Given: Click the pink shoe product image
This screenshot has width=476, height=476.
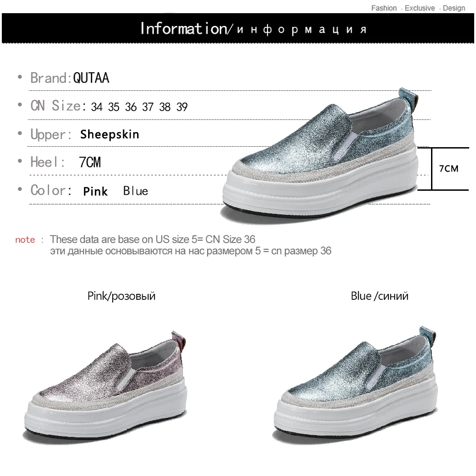Looking at the screenshot, I should (x=105, y=387).
